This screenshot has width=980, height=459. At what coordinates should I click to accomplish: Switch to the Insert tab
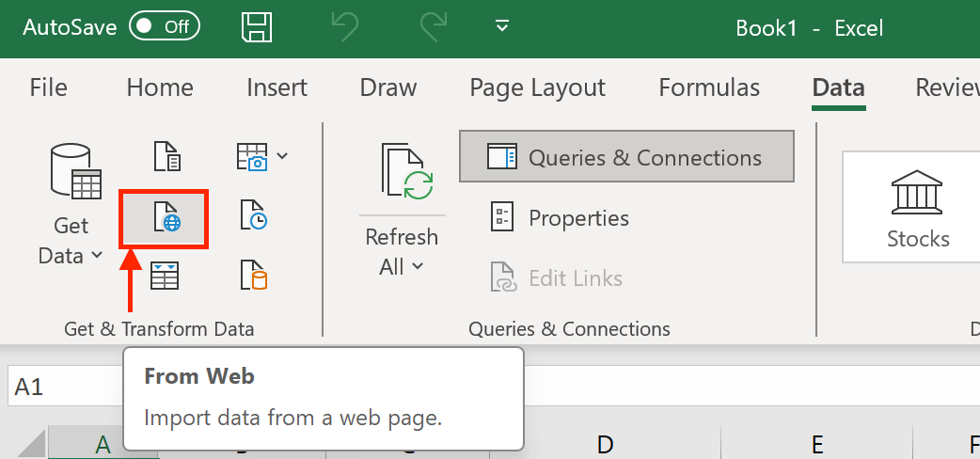(277, 87)
